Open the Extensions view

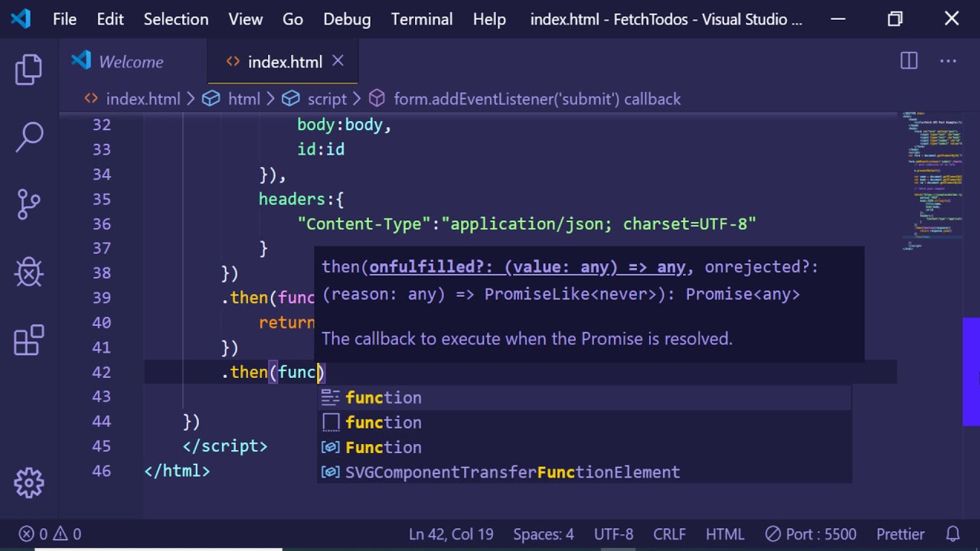tap(28, 340)
